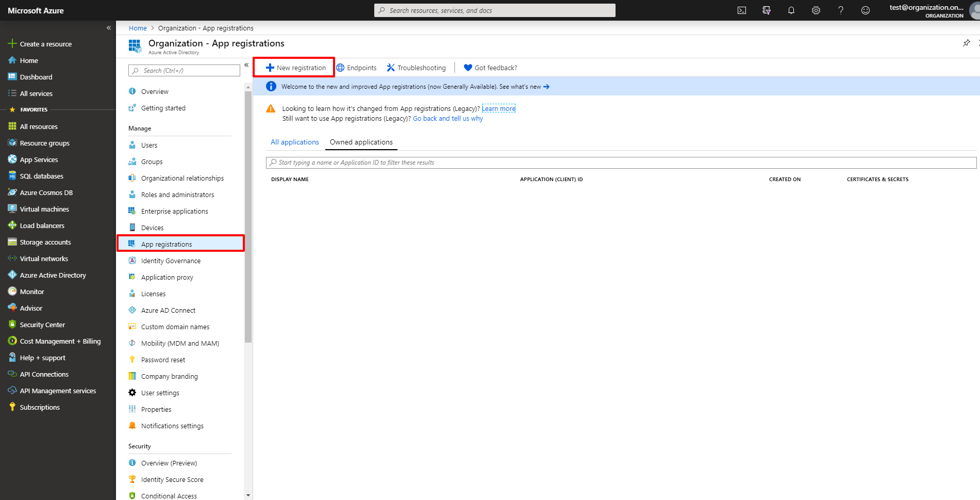This screenshot has width=980, height=500.
Task: Open Monitor
Action: click(x=26, y=292)
